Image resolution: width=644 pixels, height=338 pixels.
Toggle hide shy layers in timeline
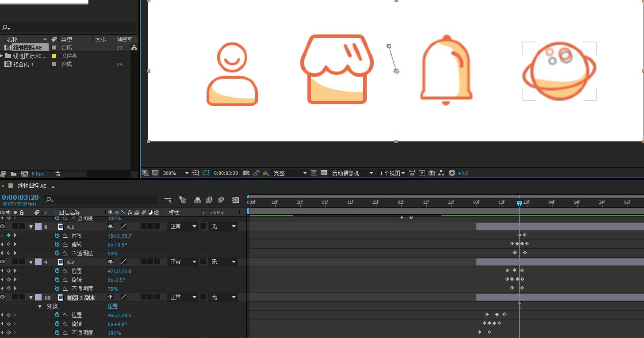tap(198, 200)
